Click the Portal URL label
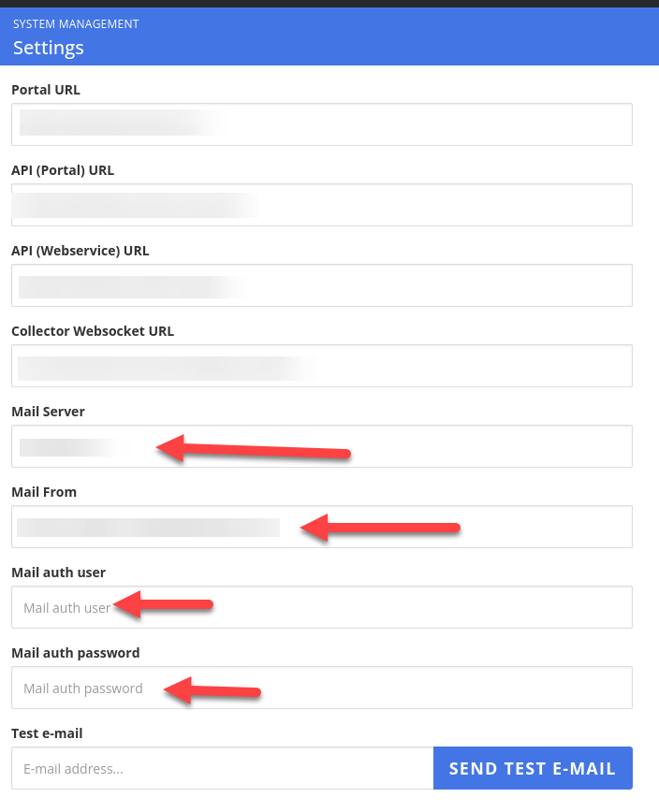The height and width of the screenshot is (812, 659). point(46,90)
